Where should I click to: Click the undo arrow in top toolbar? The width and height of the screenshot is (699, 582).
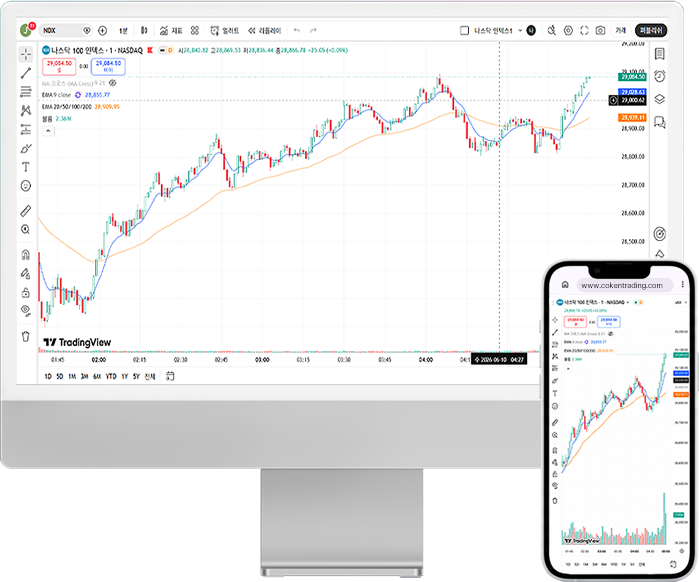(297, 30)
